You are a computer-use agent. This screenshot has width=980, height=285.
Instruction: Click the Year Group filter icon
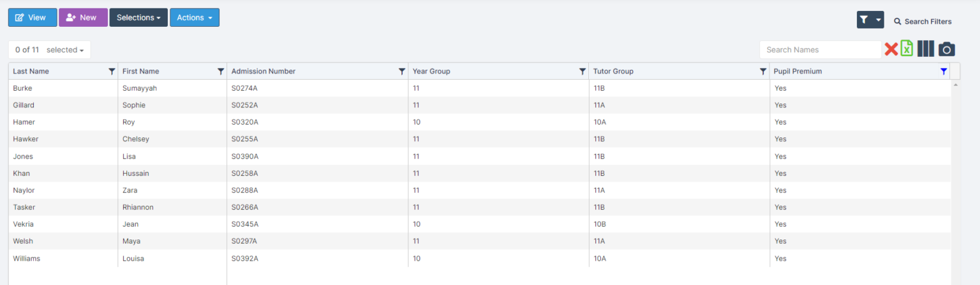(x=583, y=72)
